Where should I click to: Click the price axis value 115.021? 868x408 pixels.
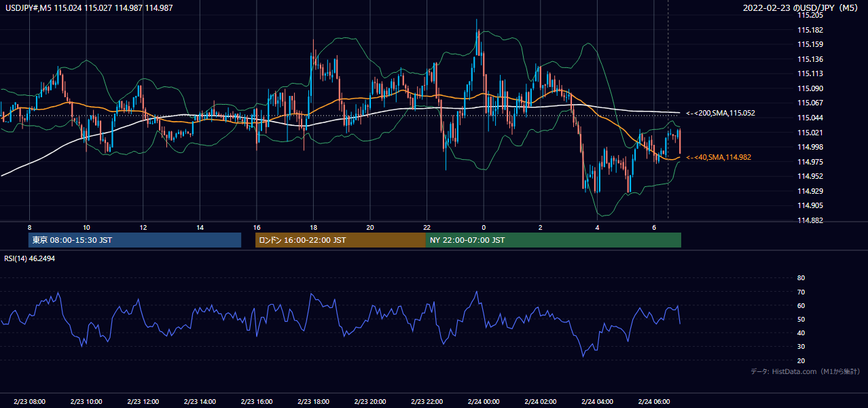810,133
